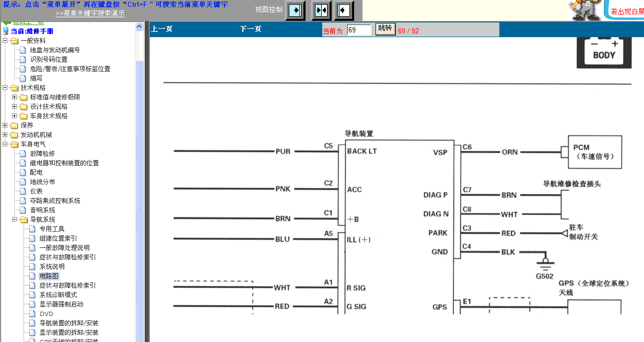The image size is (644, 342).
Task: Click the computer icon beside 当前:维修手册
Action: [x=6, y=31]
